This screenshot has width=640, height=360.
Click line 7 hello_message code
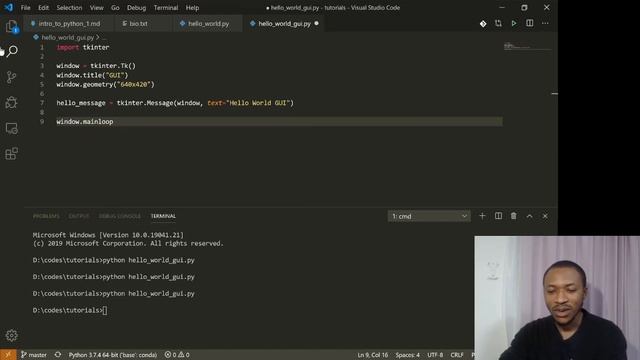(175, 103)
